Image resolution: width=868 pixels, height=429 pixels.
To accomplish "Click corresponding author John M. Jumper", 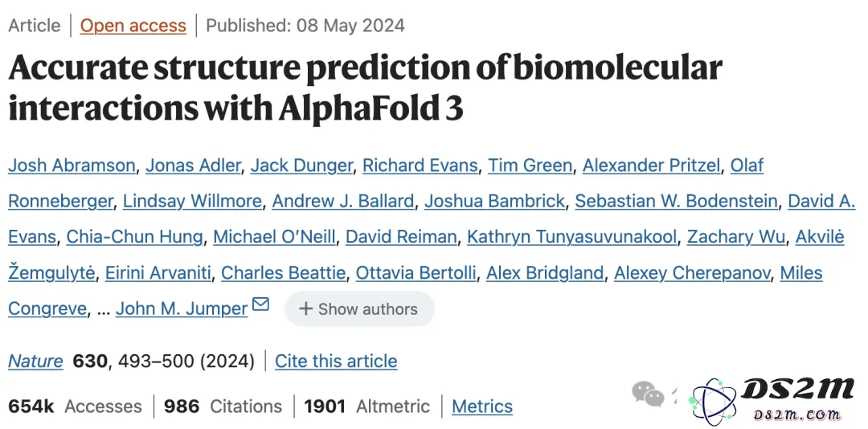I will click(x=182, y=308).
